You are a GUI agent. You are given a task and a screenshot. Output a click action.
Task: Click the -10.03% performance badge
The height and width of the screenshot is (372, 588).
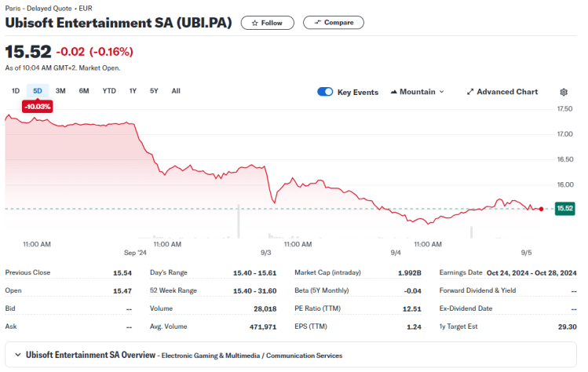coord(38,107)
